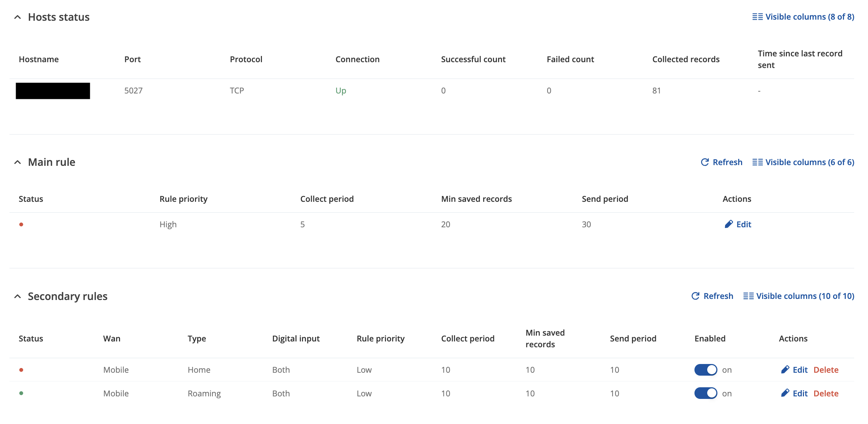The height and width of the screenshot is (424, 868).
Task: Click the Main rule refresh arrow icon
Action: [x=705, y=162]
